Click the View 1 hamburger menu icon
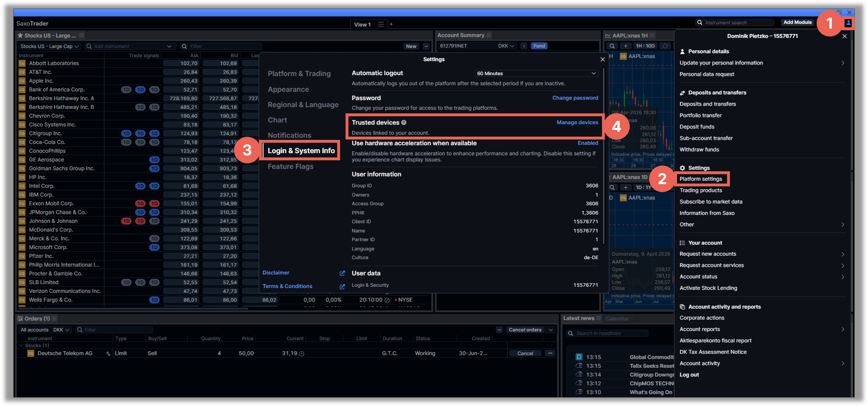The image size is (868, 406). pos(381,24)
